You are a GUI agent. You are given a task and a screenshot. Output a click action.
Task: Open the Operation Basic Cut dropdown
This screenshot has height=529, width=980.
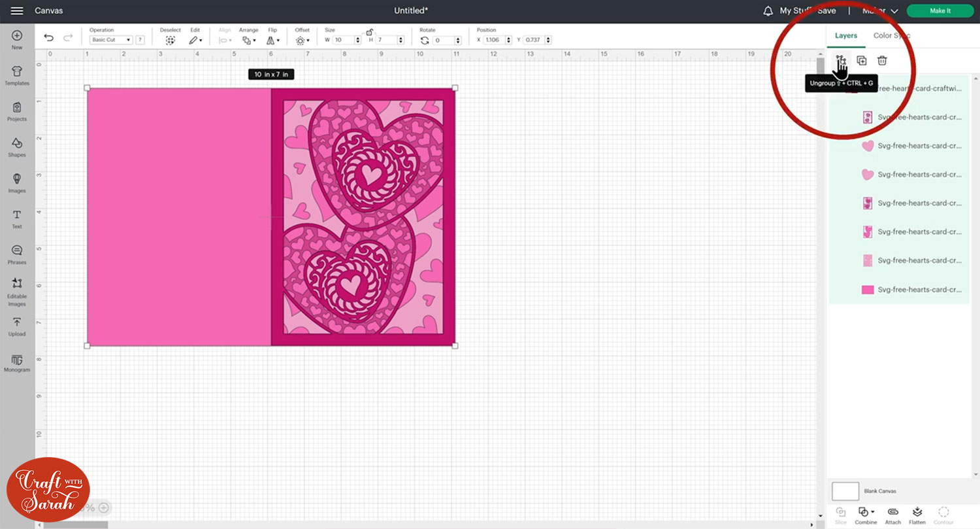[x=110, y=40]
